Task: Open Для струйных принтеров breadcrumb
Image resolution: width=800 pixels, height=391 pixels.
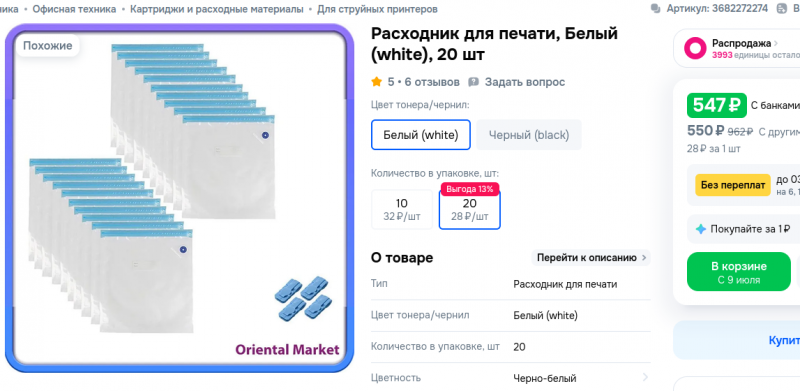Action: (x=377, y=9)
